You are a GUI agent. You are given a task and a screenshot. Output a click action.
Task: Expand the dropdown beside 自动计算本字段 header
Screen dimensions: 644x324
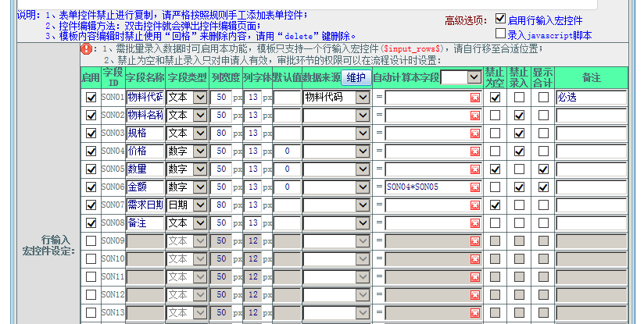pos(474,77)
